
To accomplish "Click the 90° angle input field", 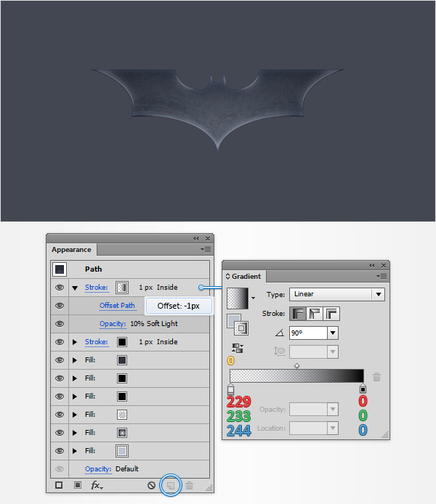I will pyautogui.click(x=308, y=333).
